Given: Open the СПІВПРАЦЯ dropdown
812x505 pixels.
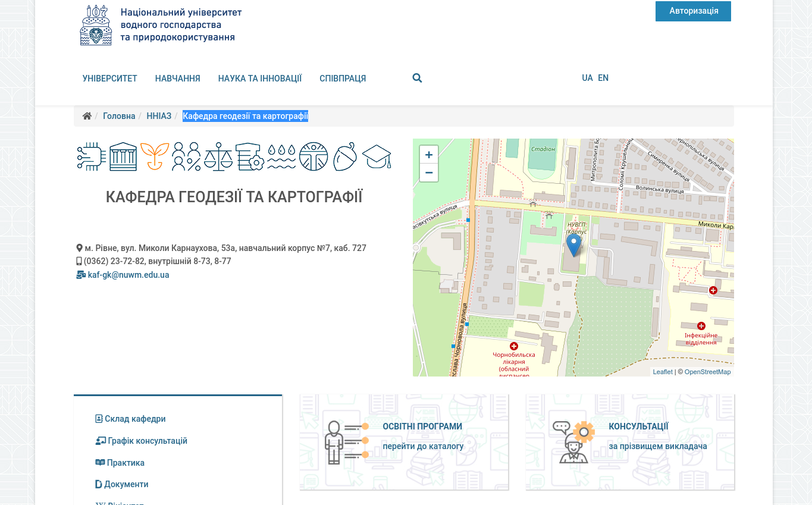Looking at the screenshot, I should (x=342, y=78).
